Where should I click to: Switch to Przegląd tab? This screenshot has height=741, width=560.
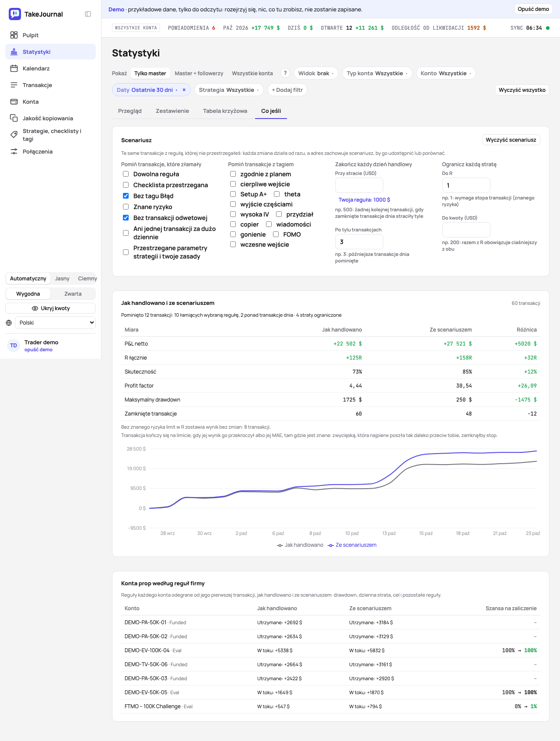[x=130, y=111]
